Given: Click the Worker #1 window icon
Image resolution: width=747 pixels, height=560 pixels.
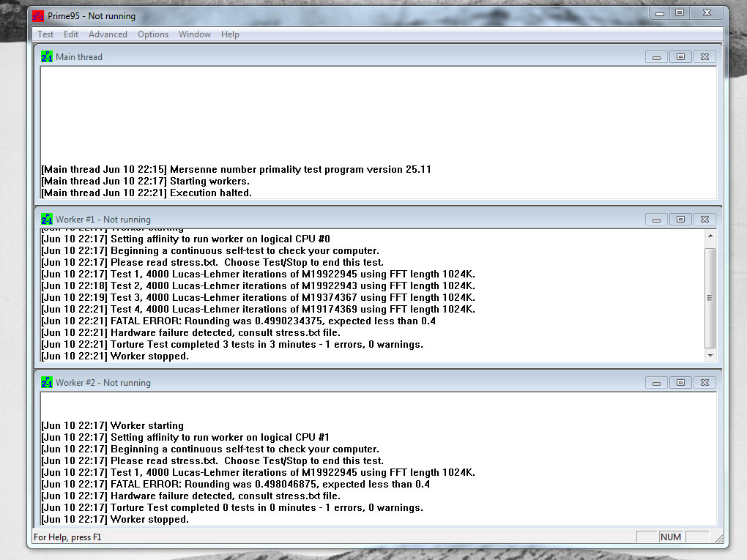Looking at the screenshot, I should tap(47, 219).
